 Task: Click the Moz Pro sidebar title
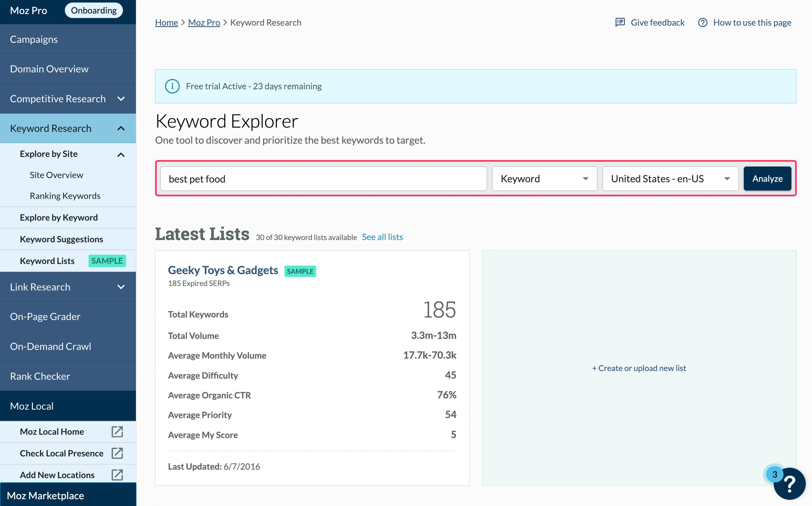[x=28, y=10]
